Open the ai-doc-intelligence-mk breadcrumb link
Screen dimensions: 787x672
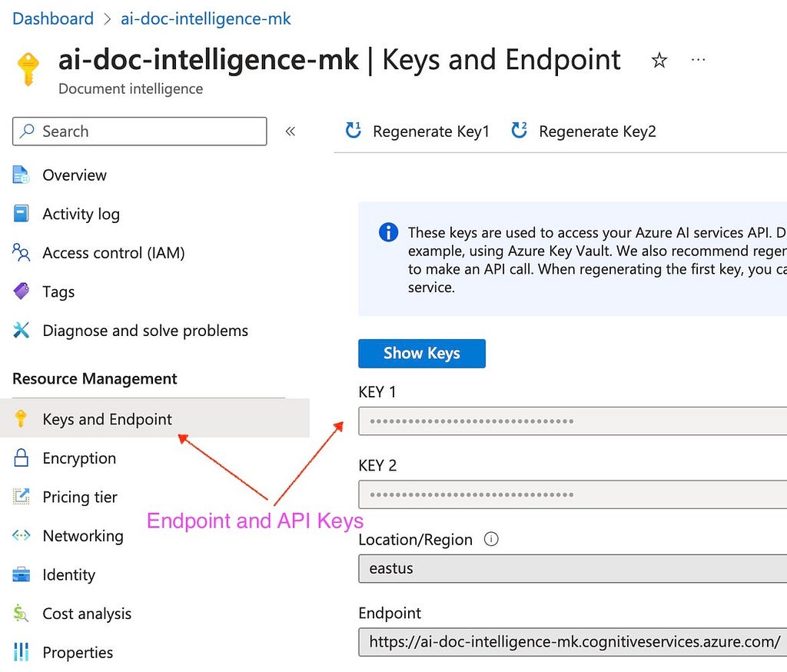pyautogui.click(x=205, y=18)
